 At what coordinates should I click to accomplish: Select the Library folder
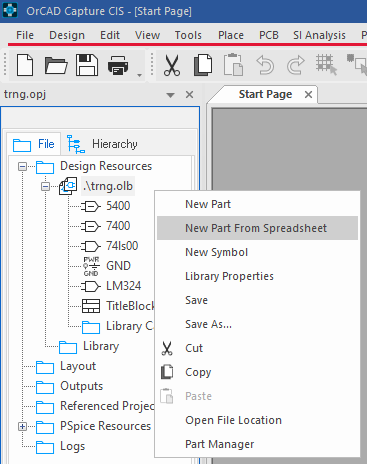101,346
